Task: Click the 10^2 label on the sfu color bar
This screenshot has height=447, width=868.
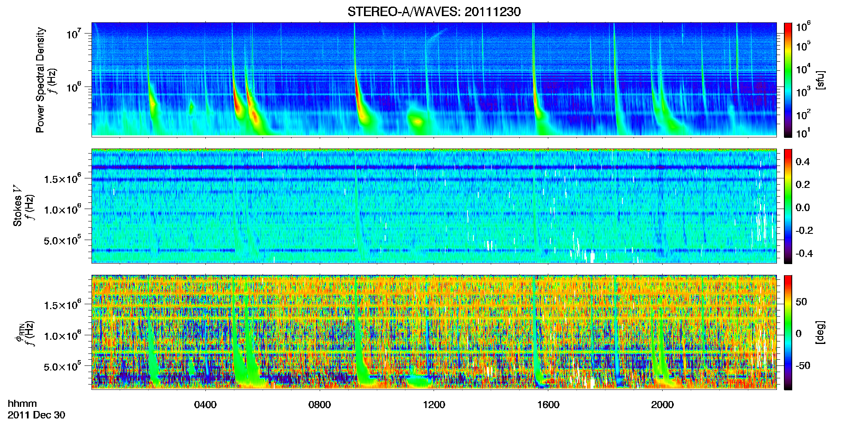Action: pos(803,115)
